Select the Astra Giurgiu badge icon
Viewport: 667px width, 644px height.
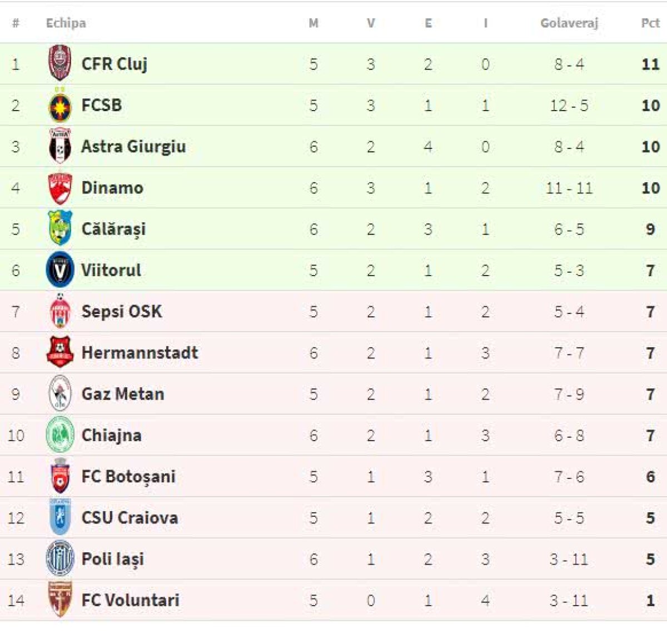coord(59,146)
